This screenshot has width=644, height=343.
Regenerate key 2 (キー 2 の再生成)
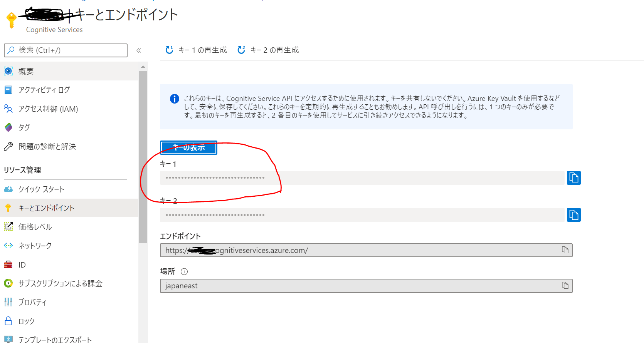[x=268, y=50]
